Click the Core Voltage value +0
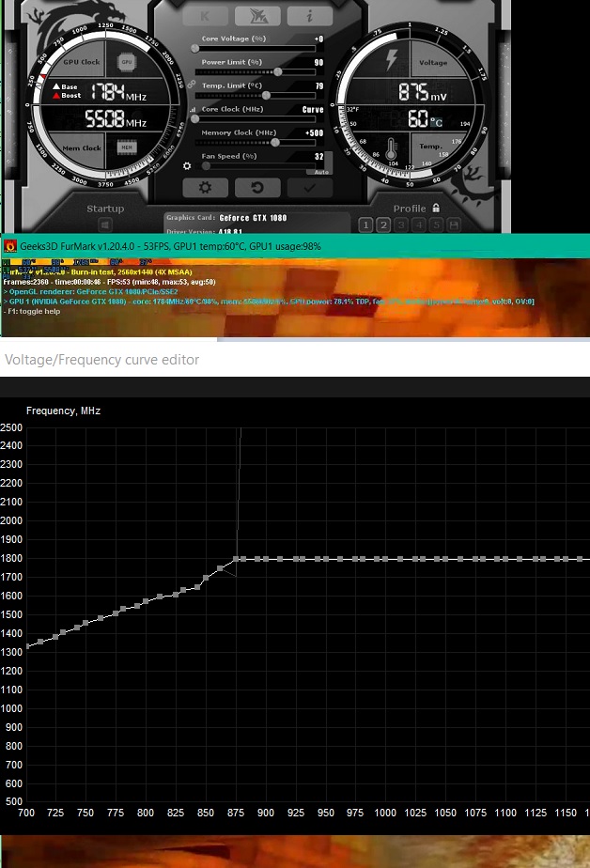This screenshot has height=868, width=590. [x=318, y=39]
